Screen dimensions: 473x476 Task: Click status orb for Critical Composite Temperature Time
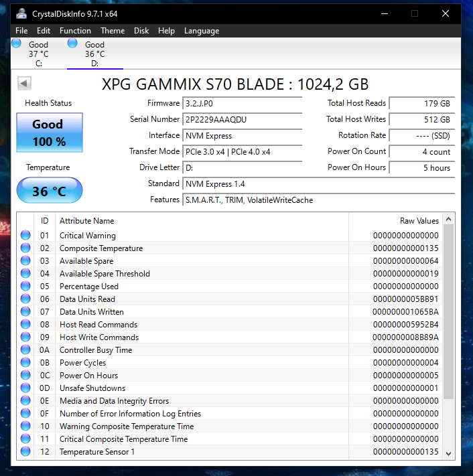25,439
